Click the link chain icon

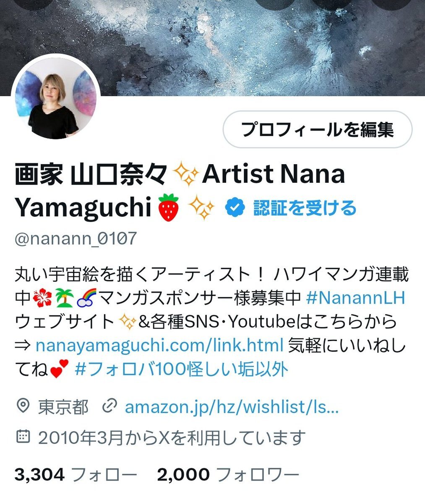point(110,406)
